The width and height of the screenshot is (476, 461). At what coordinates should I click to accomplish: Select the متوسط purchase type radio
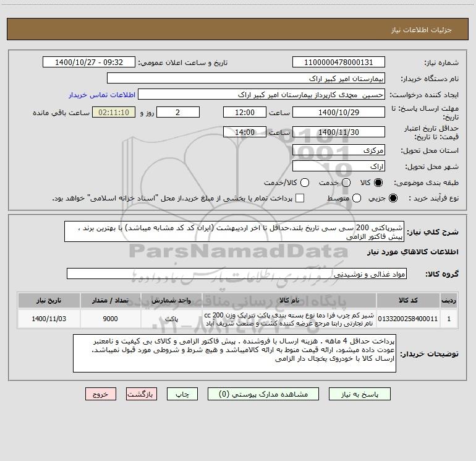357,198
